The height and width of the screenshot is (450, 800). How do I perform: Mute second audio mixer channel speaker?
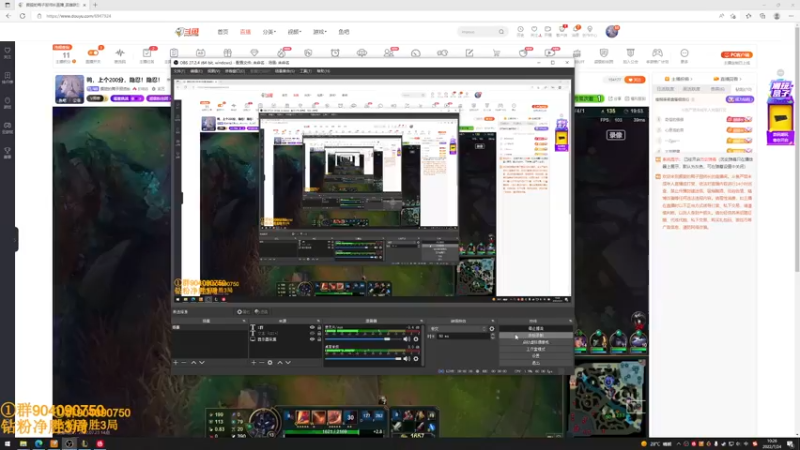(x=407, y=359)
